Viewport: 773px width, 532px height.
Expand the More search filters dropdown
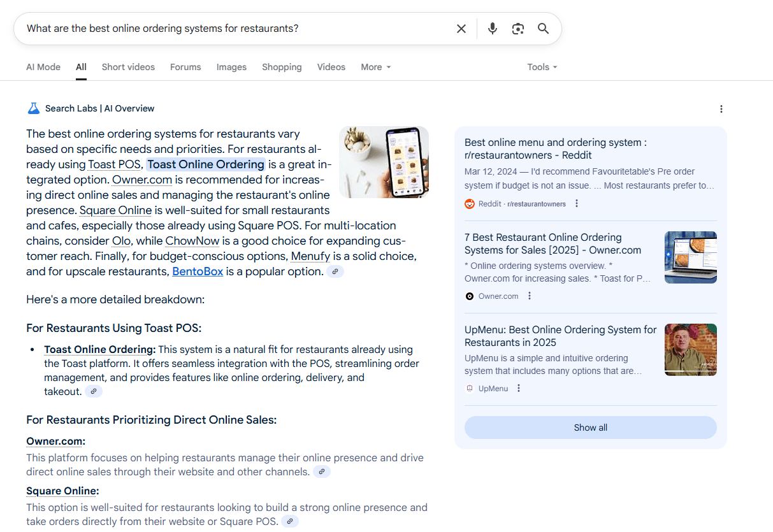pyautogui.click(x=375, y=67)
